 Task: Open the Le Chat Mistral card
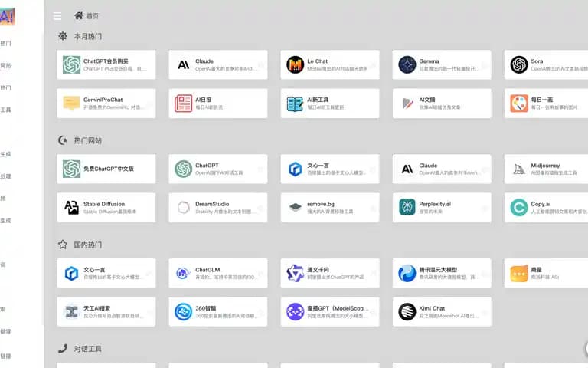pyautogui.click(x=330, y=64)
